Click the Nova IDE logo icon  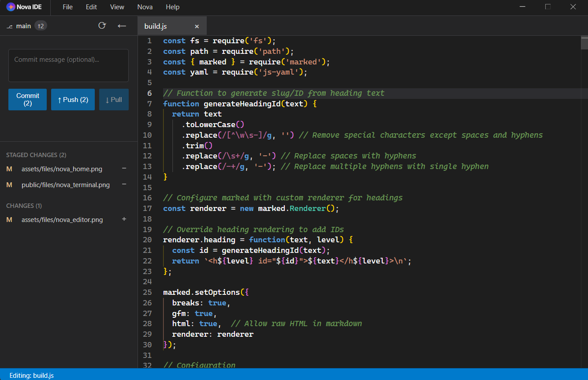(x=11, y=7)
